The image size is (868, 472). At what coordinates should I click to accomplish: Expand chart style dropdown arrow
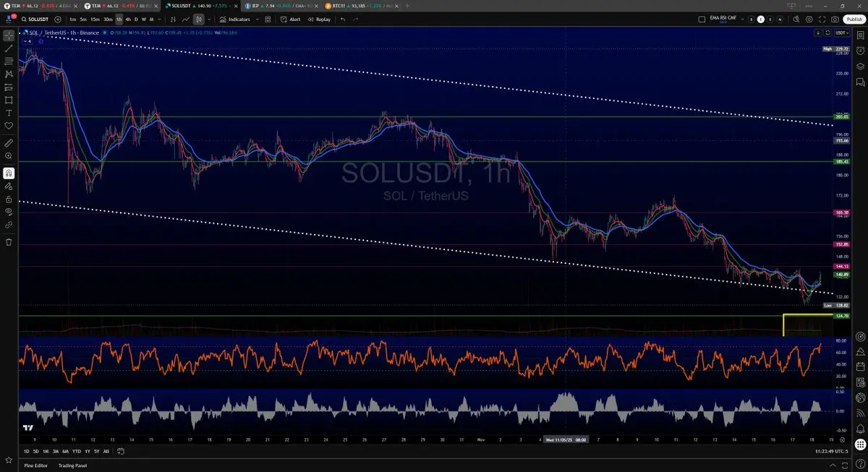click(x=208, y=20)
